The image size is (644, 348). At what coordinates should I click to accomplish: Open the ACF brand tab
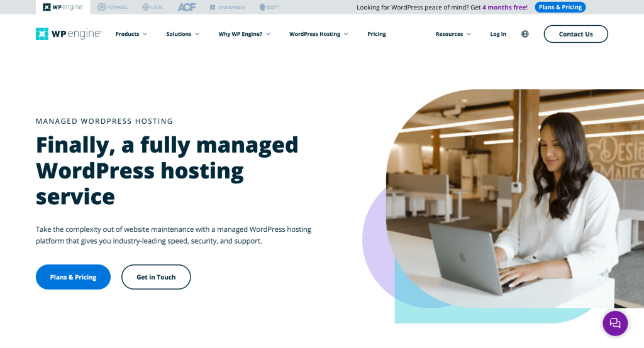[x=186, y=7]
